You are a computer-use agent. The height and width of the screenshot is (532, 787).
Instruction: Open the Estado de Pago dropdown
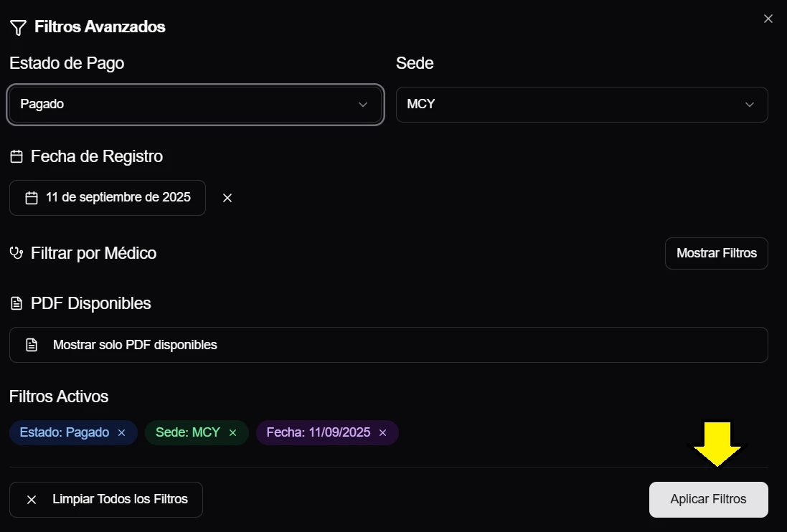[x=195, y=105]
